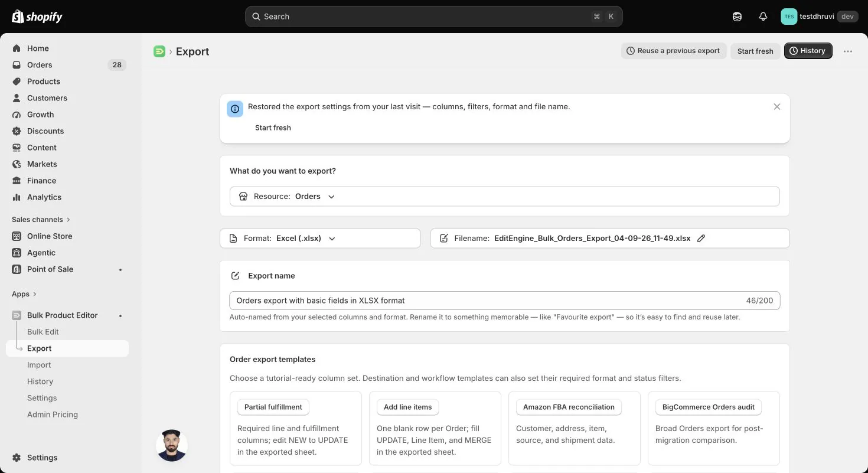Open the Finance section

(67, 181)
